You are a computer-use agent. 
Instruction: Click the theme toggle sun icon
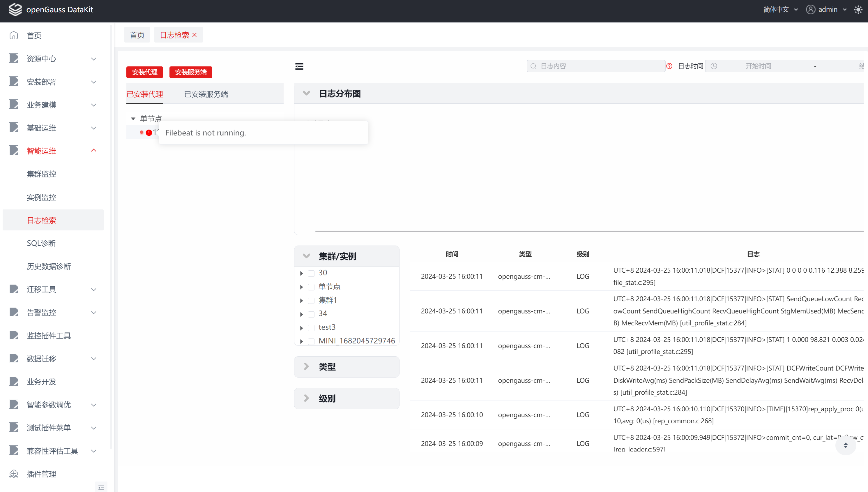tap(858, 9)
